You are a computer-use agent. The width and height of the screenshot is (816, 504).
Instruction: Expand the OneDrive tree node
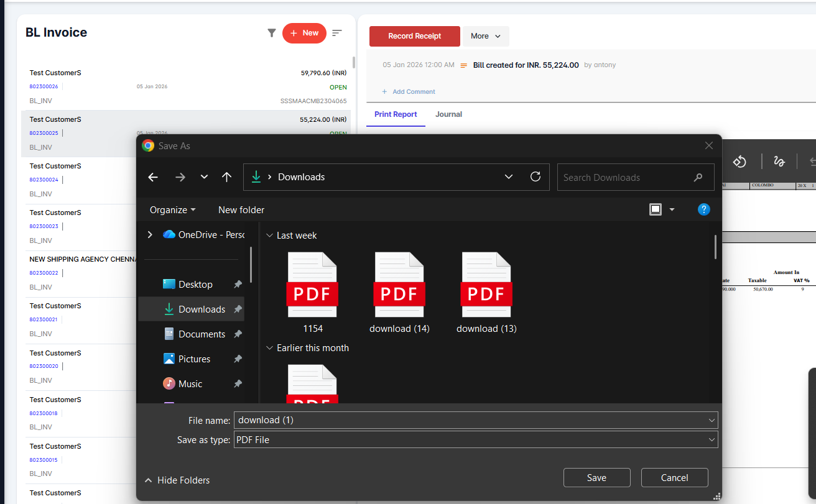(150, 235)
